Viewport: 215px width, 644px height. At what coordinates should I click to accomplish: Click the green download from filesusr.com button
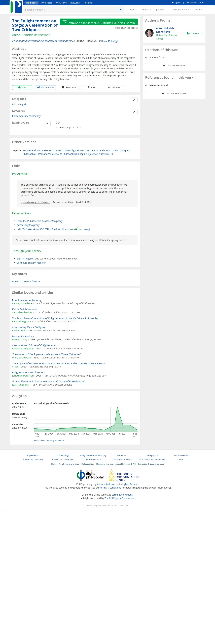point(99,22)
